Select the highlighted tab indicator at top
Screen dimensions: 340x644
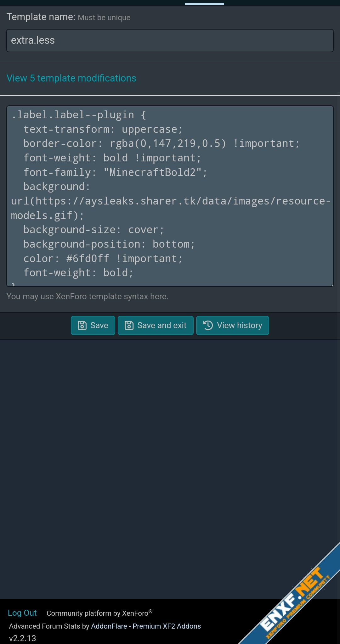tap(204, 4)
